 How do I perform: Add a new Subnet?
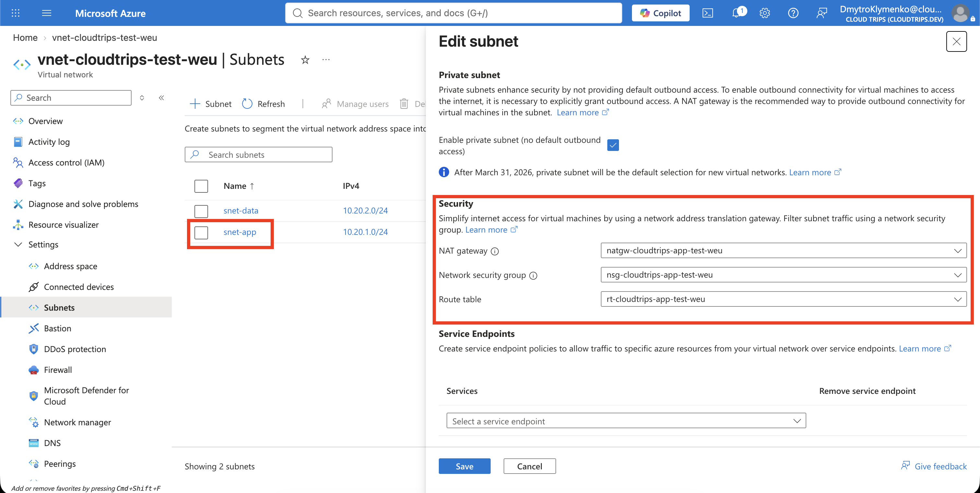[x=210, y=104]
